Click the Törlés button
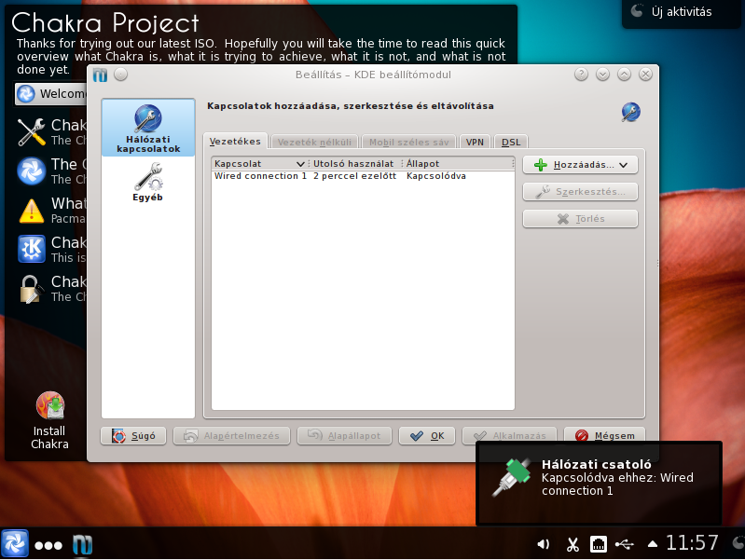The image size is (745, 560). (x=580, y=219)
